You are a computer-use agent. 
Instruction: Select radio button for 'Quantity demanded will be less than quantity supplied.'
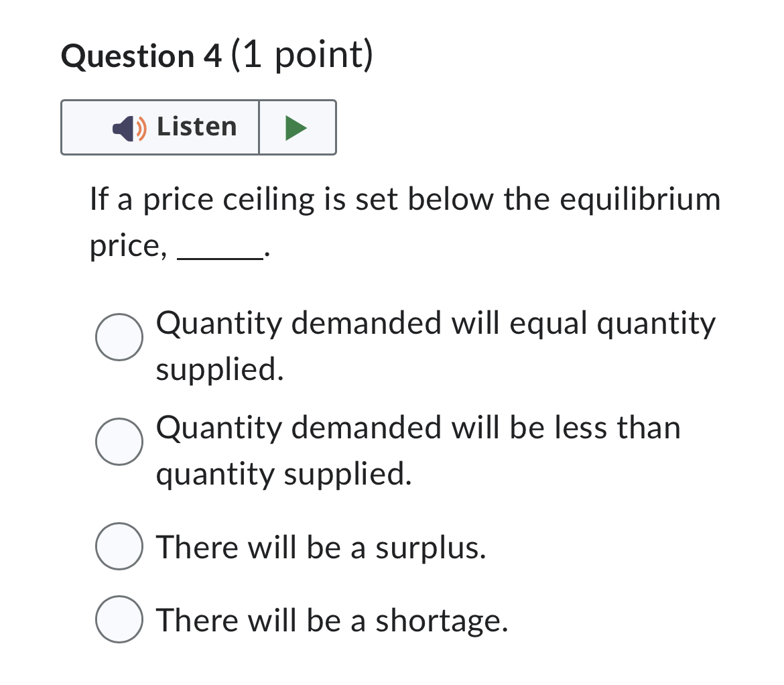tap(119, 441)
